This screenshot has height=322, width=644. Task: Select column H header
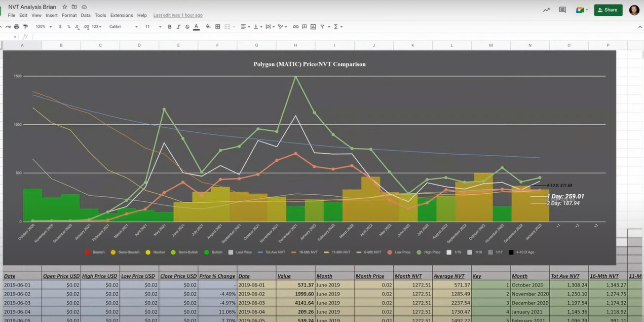(296, 45)
